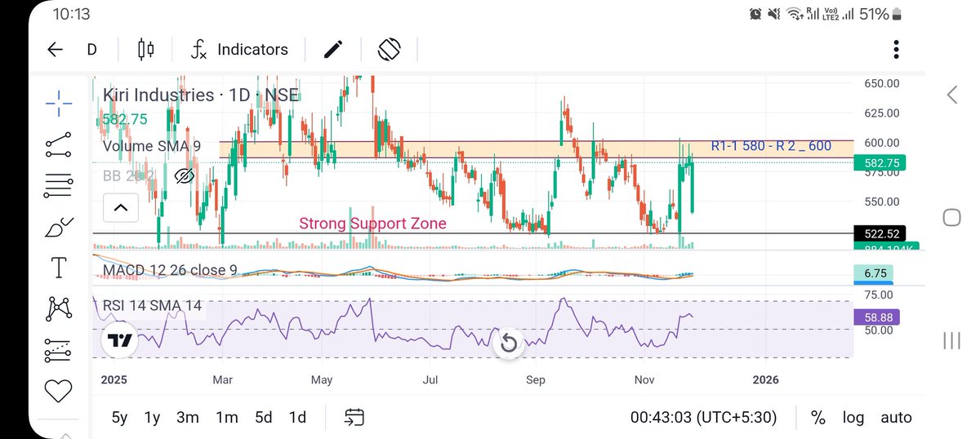Image resolution: width=980 pixels, height=439 pixels.
Task: Select the 5d range
Action: pos(263,417)
